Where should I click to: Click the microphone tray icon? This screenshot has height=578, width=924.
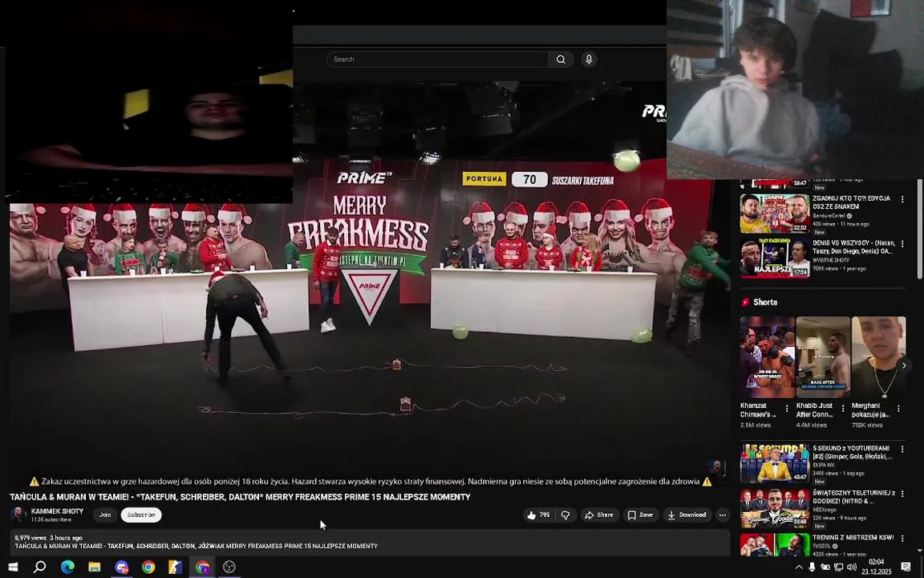pyautogui.click(x=812, y=567)
